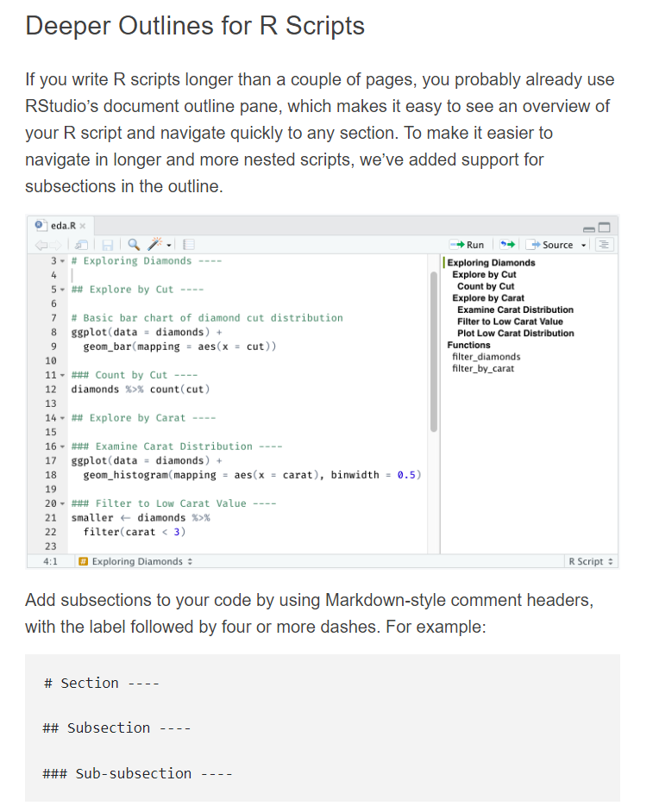Click code 'smaller <- diamonds %>%' on line 21

141,518
